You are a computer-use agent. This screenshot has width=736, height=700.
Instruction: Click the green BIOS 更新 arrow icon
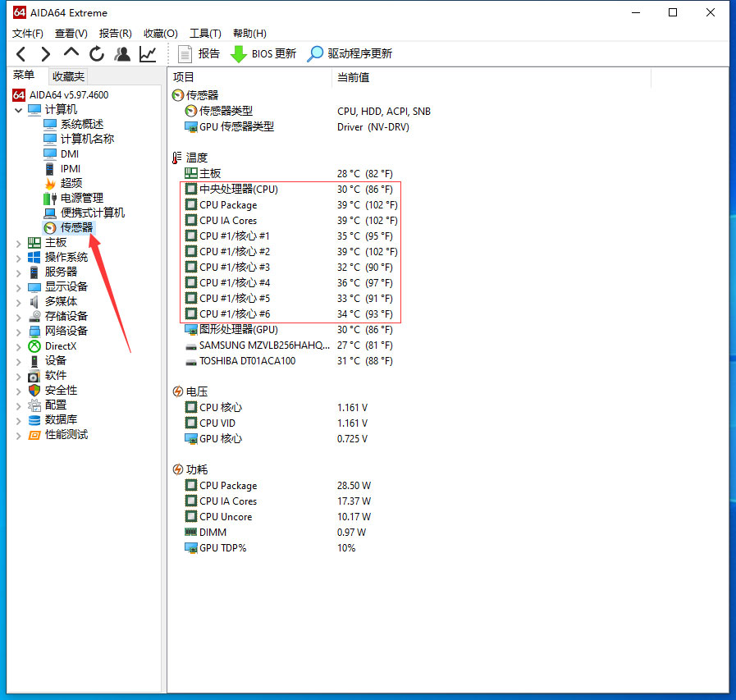click(238, 53)
